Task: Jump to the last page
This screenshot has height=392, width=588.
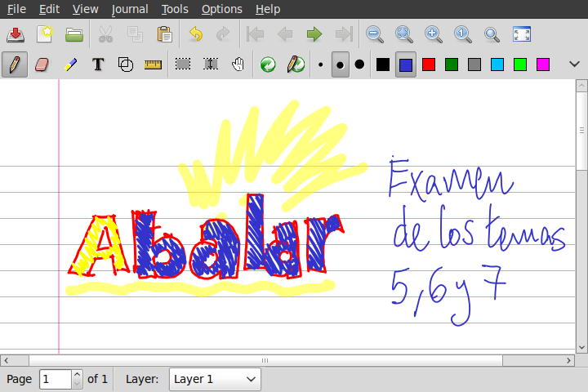Action: click(x=344, y=34)
